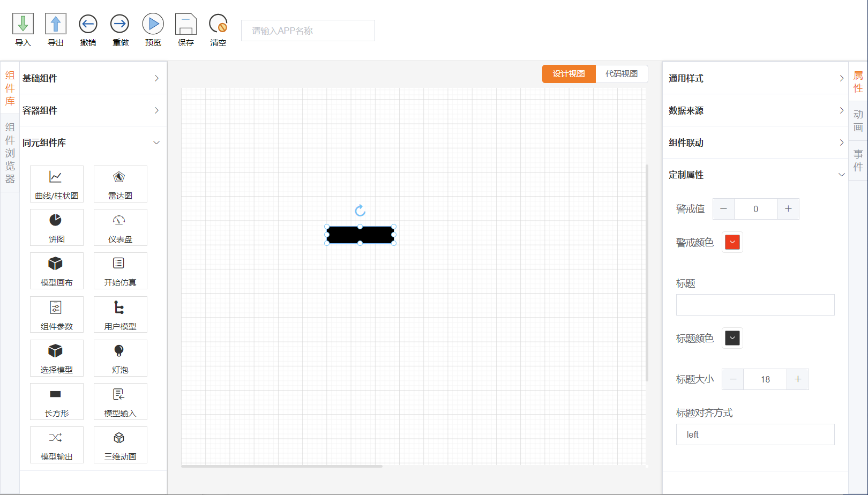Expand the 容器组件 section

[93, 110]
